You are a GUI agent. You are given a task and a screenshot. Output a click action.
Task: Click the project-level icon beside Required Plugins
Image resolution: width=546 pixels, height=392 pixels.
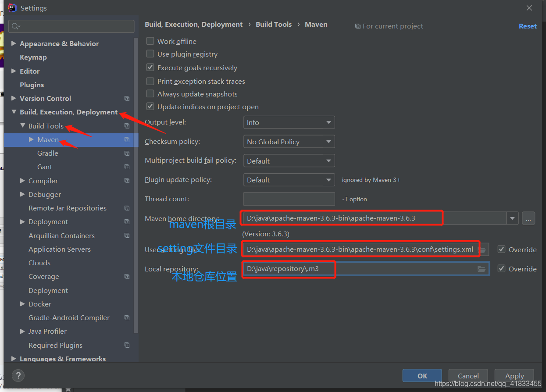tap(127, 345)
